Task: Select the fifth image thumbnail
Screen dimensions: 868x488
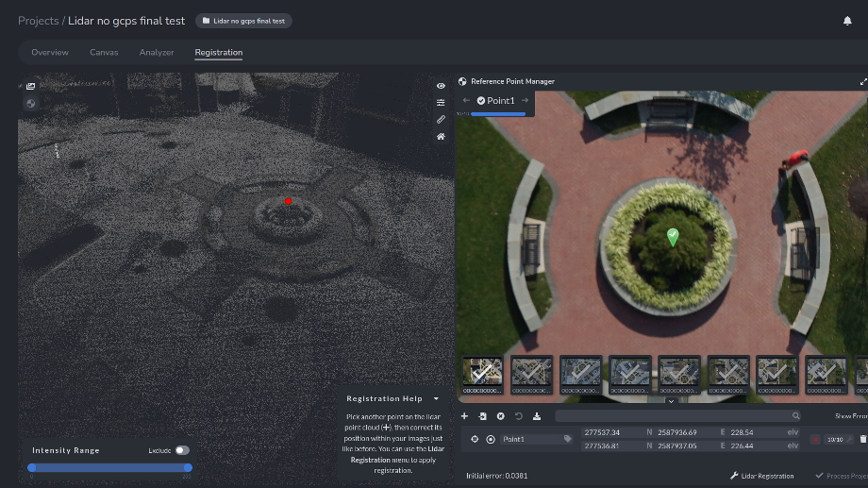Action: click(678, 375)
